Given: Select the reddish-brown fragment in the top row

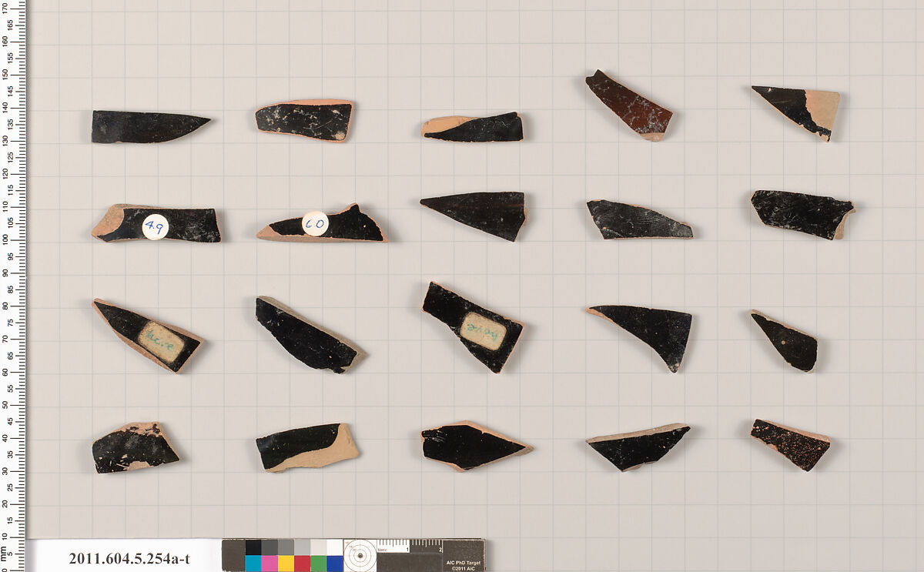Looking at the screenshot, I should point(628,106).
